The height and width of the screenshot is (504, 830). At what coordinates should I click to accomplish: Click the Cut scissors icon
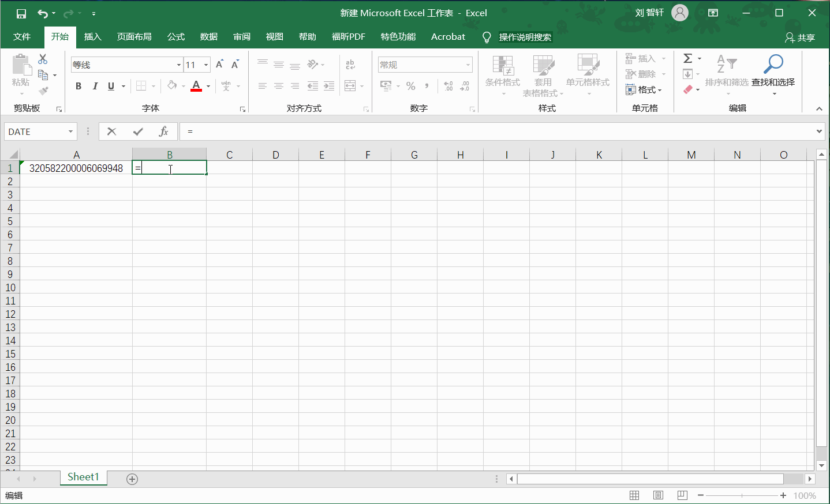click(x=43, y=59)
